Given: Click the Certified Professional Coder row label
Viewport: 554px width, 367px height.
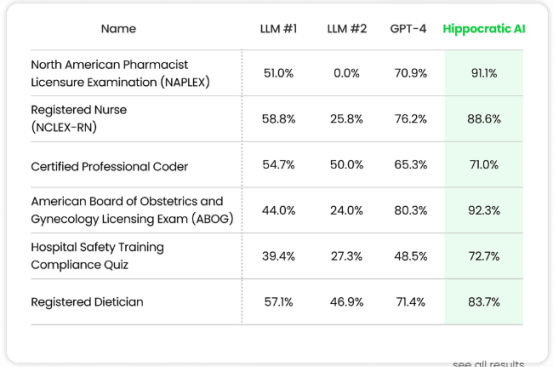Looking at the screenshot, I should click(x=109, y=166).
